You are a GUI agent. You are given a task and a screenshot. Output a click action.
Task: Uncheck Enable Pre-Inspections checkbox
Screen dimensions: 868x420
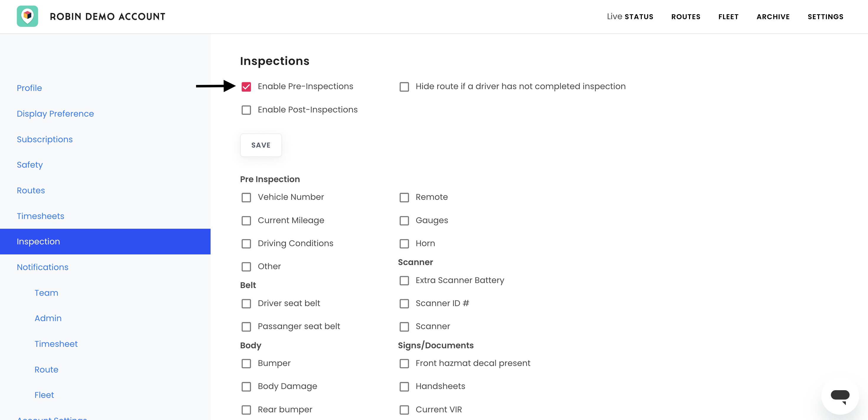pyautogui.click(x=246, y=87)
